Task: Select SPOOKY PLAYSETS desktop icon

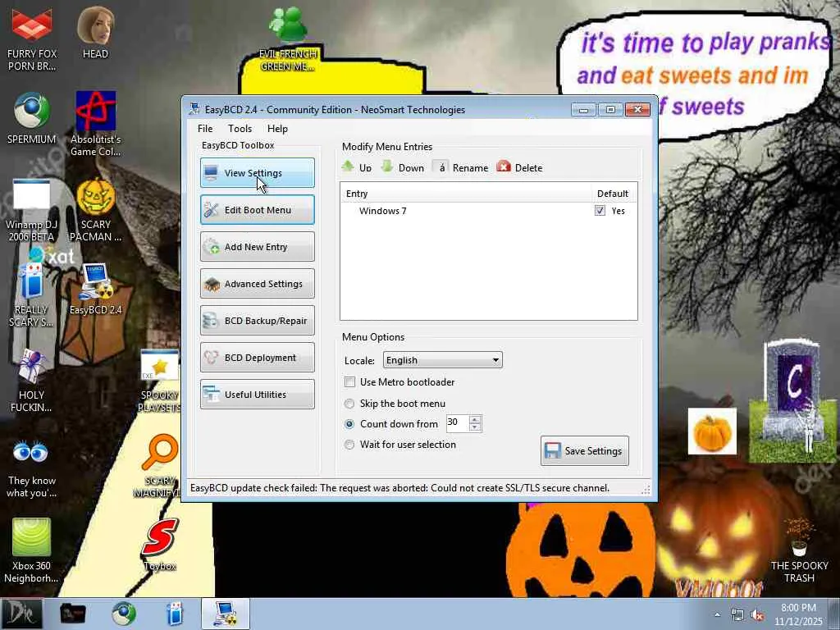Action: point(159,381)
